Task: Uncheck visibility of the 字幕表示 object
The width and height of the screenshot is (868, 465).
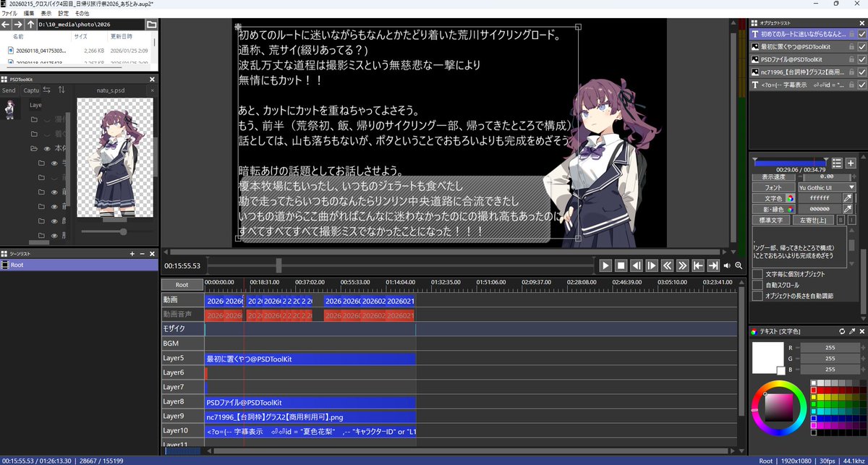Action: [x=861, y=85]
